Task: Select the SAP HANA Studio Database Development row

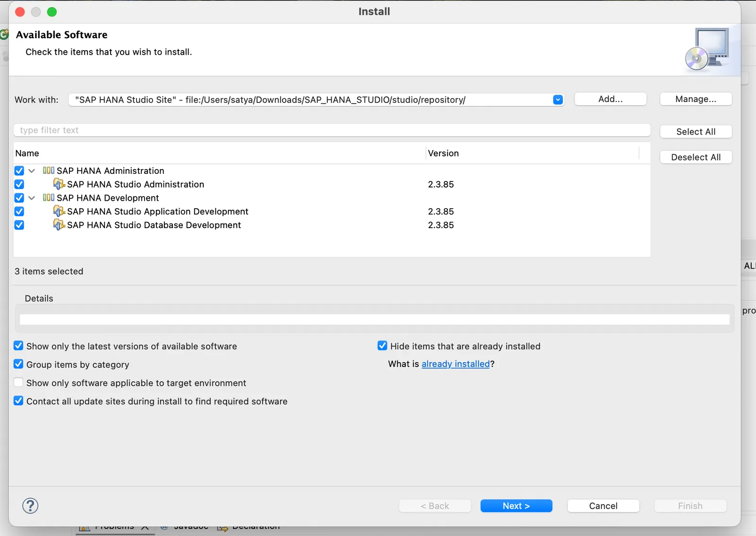Action: [x=154, y=225]
